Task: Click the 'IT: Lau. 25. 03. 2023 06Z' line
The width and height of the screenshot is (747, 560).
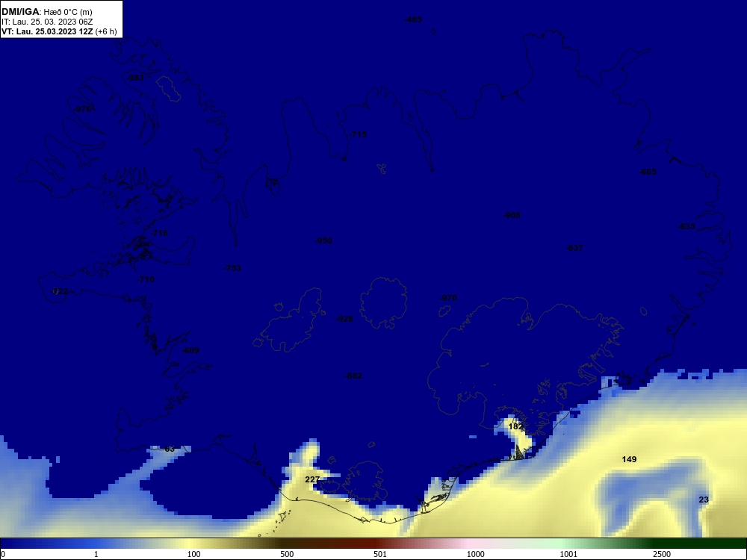Action: [x=47, y=22]
